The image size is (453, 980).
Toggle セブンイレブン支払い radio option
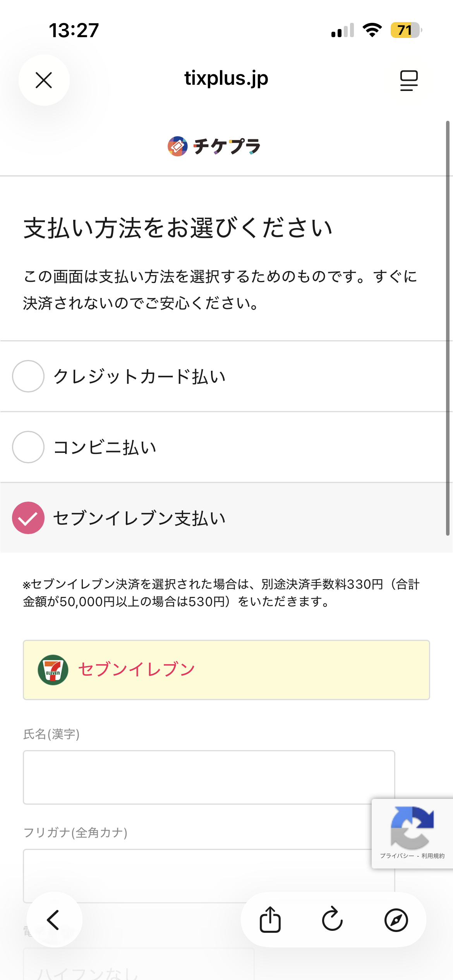tap(28, 518)
